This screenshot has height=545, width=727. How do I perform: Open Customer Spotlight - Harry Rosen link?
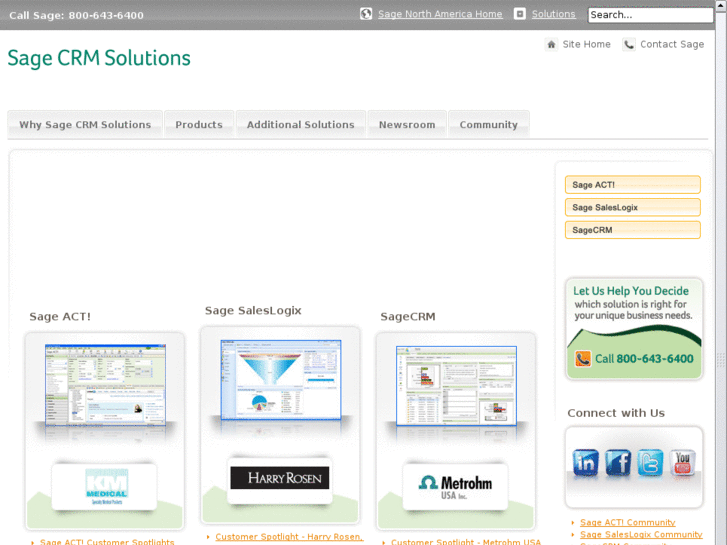click(x=289, y=537)
